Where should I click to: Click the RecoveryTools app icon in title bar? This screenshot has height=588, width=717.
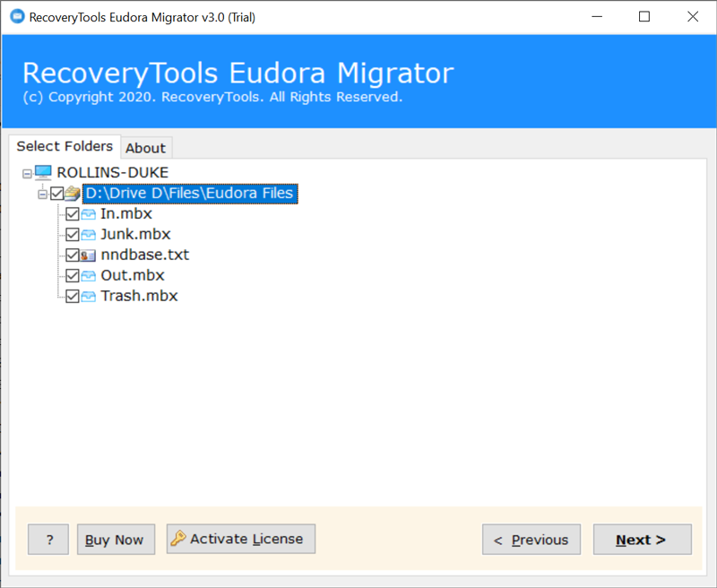[17, 16]
